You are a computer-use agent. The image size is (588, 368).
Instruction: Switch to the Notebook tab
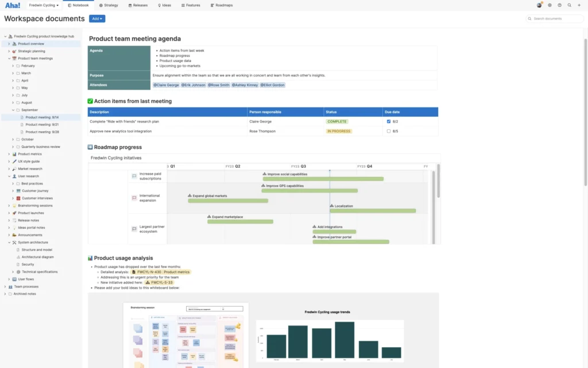coord(78,5)
